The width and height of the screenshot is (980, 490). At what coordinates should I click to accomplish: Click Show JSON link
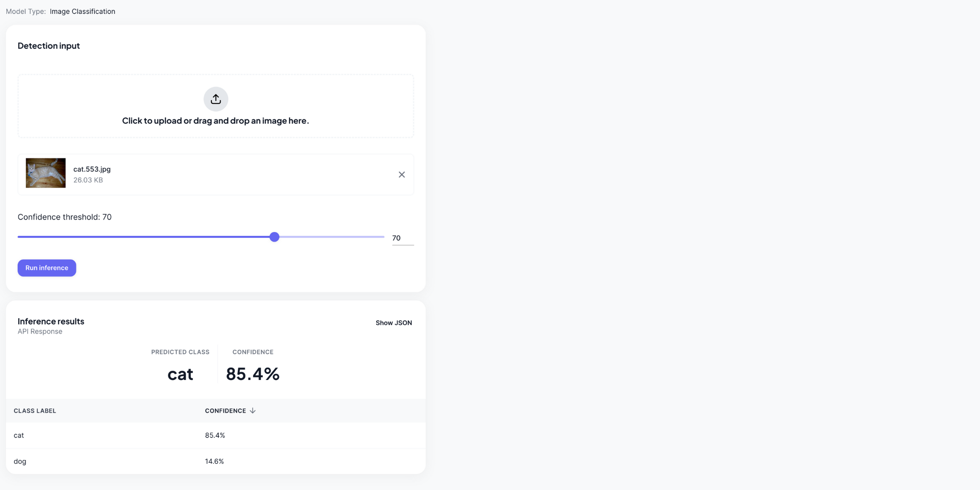tap(393, 323)
